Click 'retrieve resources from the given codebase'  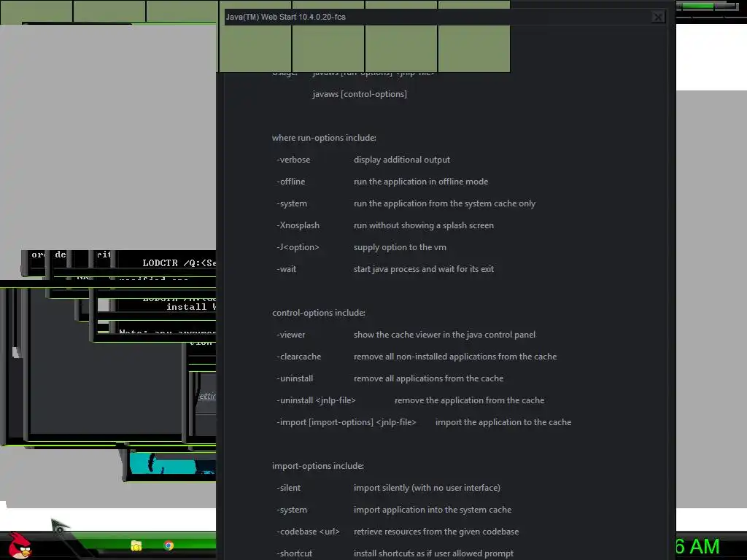[x=436, y=532]
